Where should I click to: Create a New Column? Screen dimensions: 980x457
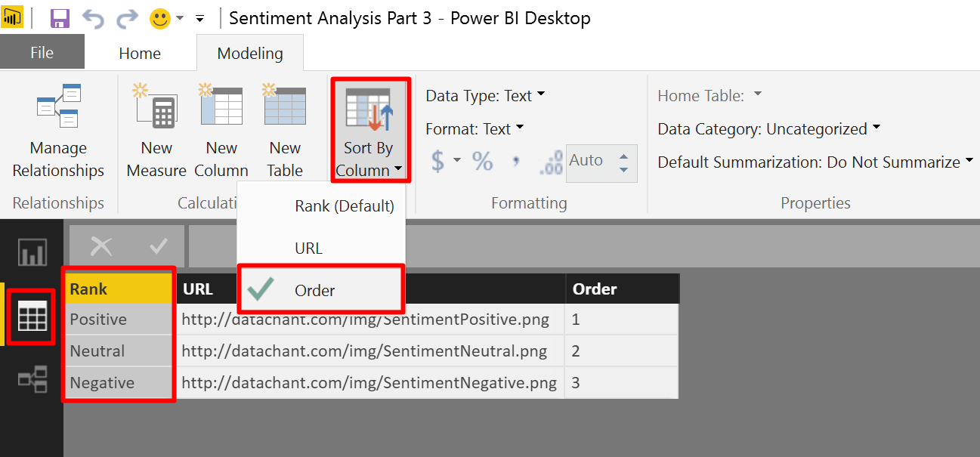coord(221,131)
